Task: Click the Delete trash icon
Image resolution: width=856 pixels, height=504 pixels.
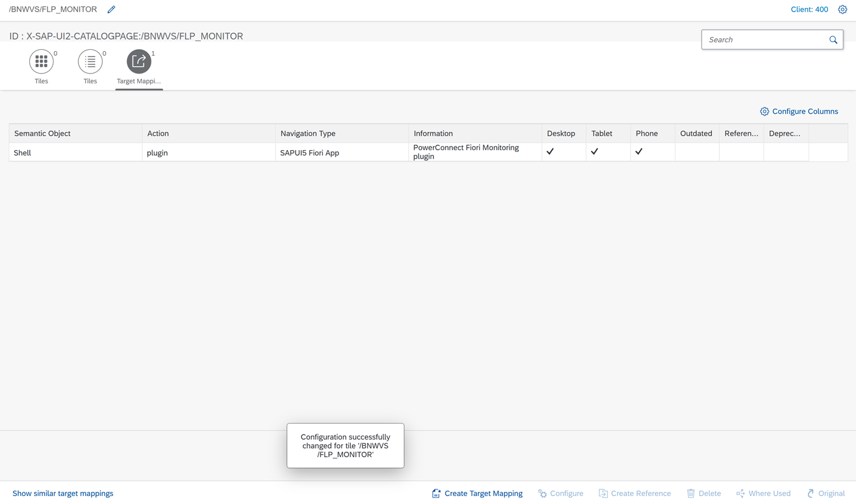Action: (x=691, y=493)
